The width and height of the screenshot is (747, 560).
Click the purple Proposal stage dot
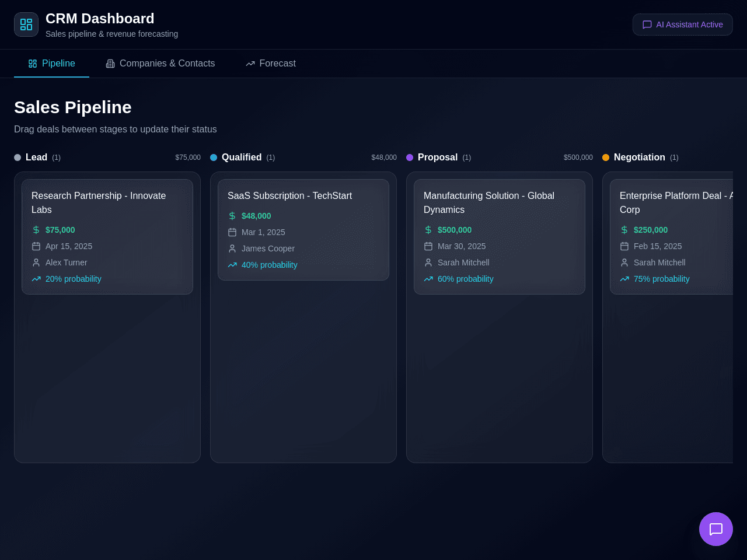[410, 157]
